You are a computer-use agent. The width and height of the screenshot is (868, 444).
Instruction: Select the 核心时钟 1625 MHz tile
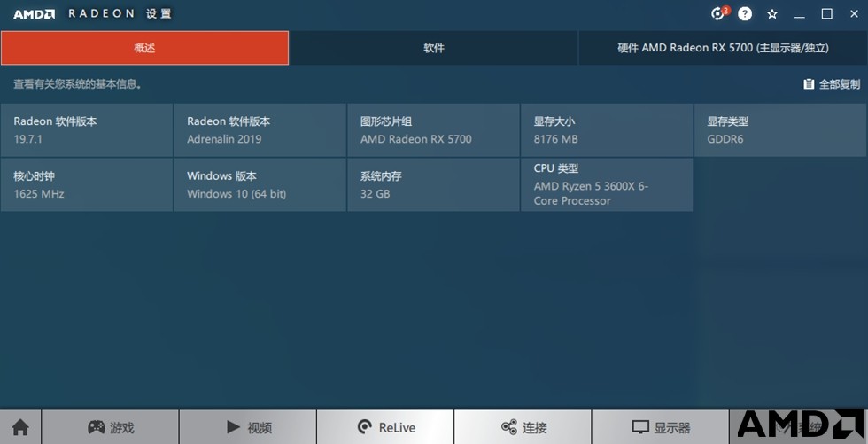pyautogui.click(x=87, y=184)
